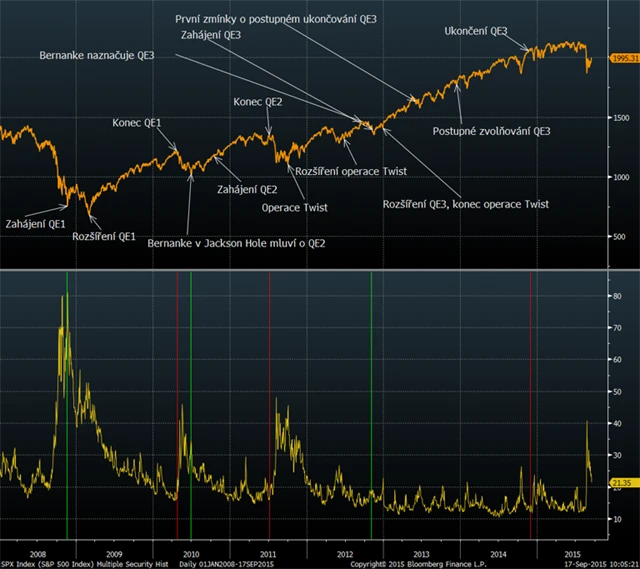Click 'Bernanke v Jackson Hole mluví o QE2' text
Image resolution: width=640 pixels, height=569 pixels.
coord(236,243)
